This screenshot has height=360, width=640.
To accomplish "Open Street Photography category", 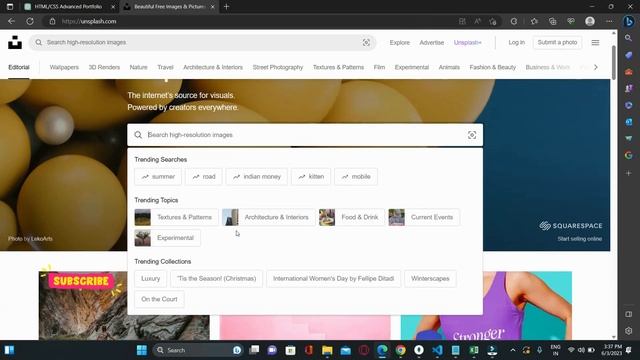I will point(278,67).
